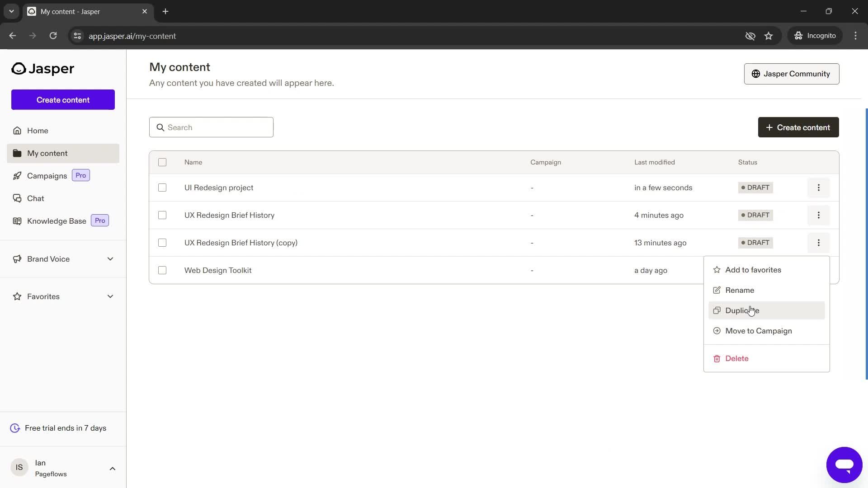The width and height of the screenshot is (868, 488).
Task: Click the plus Create content button
Action: [800, 127]
